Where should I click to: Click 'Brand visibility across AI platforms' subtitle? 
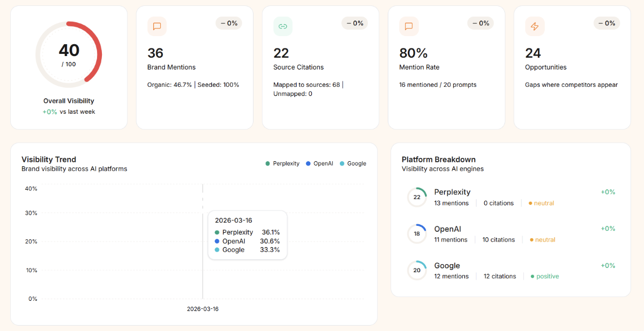tap(74, 169)
